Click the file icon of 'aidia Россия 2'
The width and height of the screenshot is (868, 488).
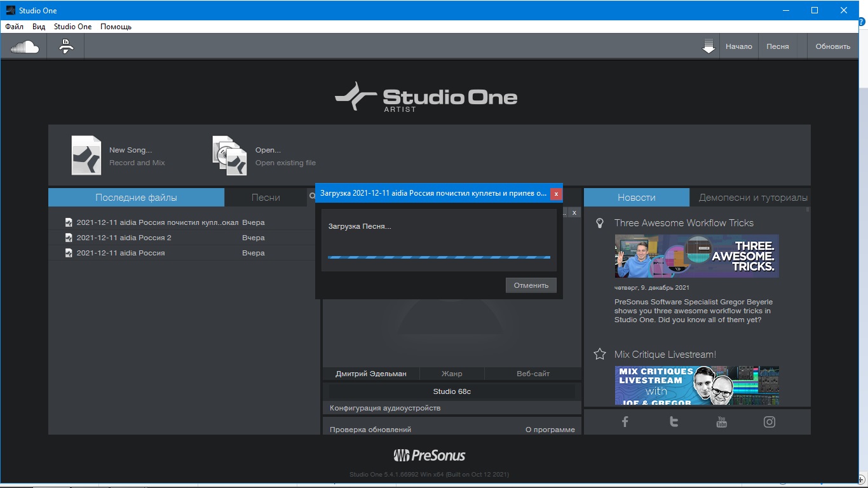69,238
